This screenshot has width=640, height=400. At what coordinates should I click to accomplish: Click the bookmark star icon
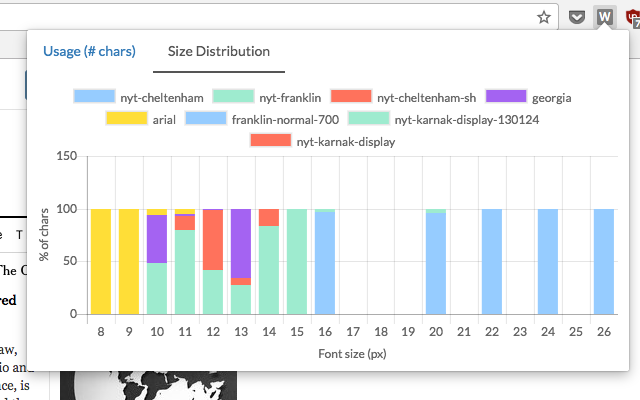point(544,17)
